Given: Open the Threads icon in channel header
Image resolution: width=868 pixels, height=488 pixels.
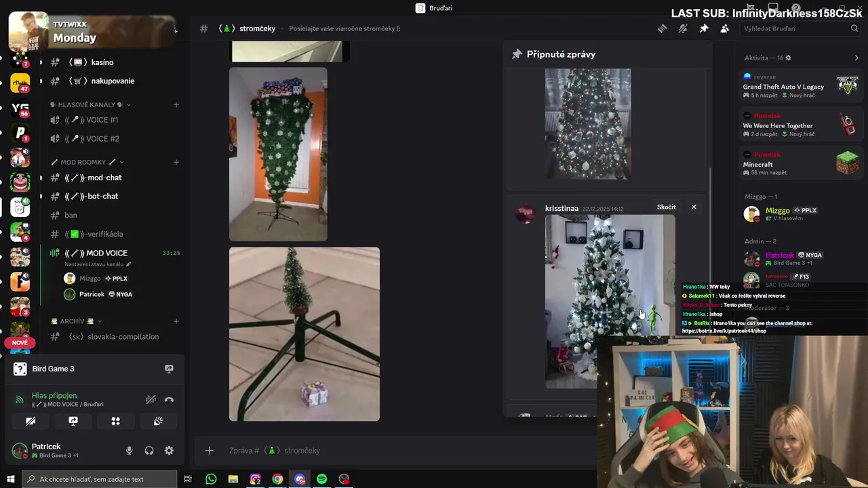Looking at the screenshot, I should point(662,28).
